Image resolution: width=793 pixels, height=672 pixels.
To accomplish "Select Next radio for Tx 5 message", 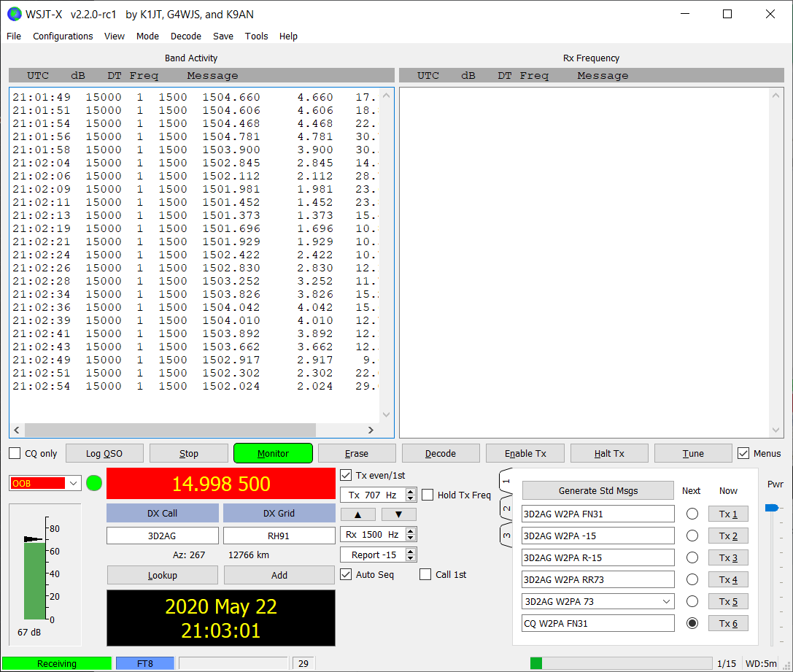I will point(692,601).
